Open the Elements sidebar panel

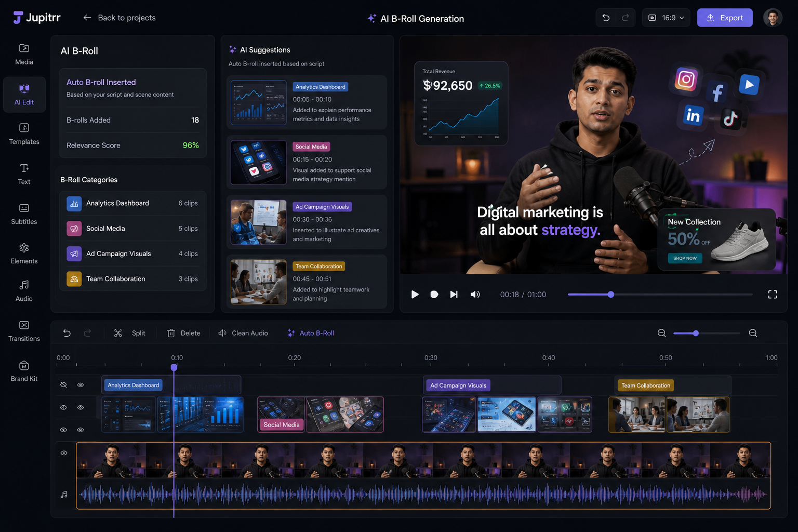point(24,254)
